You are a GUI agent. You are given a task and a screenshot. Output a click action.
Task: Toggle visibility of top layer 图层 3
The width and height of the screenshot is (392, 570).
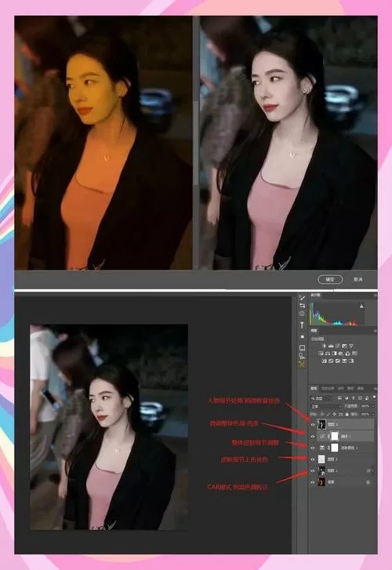point(313,425)
